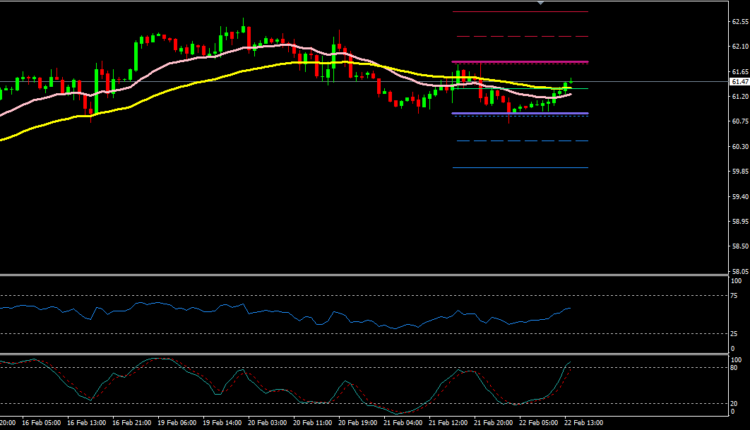Select the dashed red pivot line
750x430 pixels.
(x=520, y=36)
